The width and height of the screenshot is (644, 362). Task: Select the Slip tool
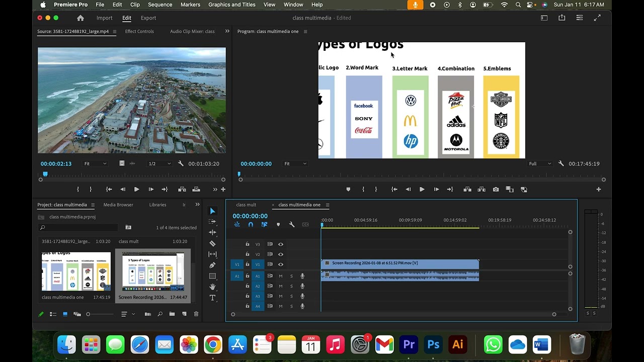coord(212,254)
